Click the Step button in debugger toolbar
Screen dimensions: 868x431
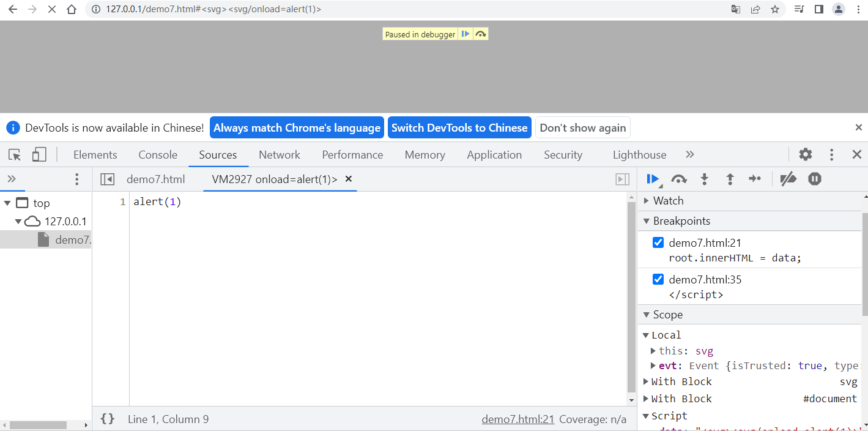(x=755, y=179)
